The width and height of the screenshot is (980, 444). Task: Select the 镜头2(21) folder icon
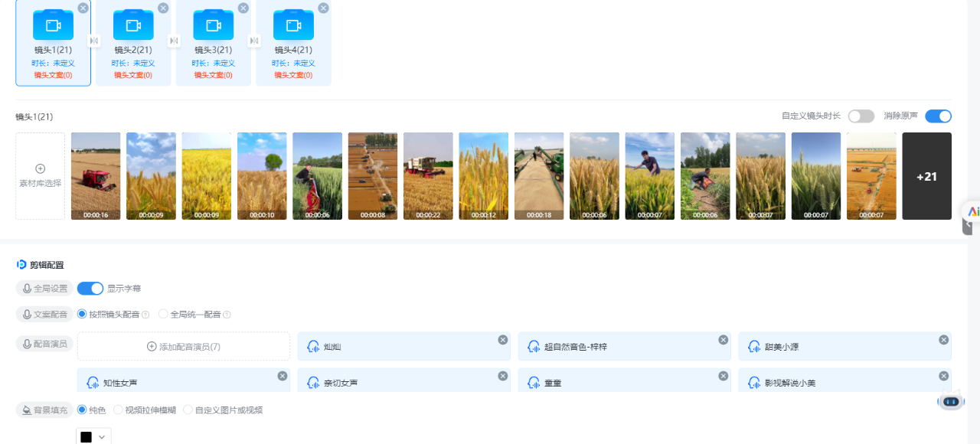click(133, 25)
